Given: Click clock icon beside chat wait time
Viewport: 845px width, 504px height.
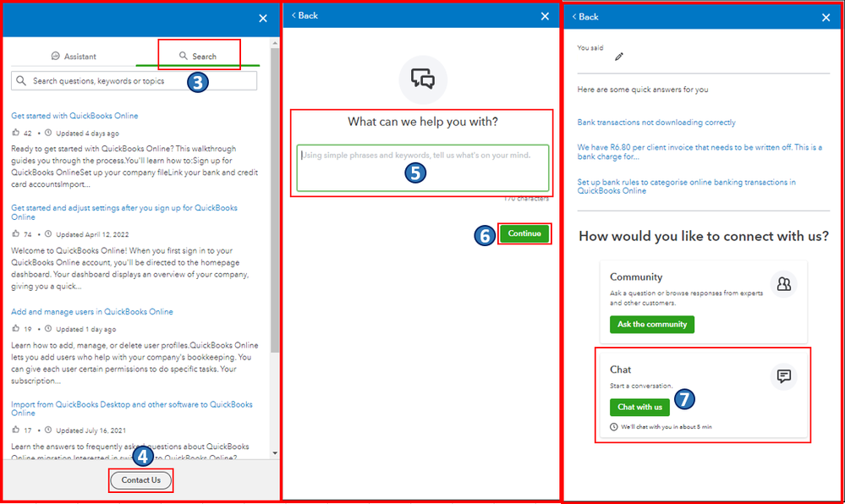Looking at the screenshot, I should click(614, 427).
